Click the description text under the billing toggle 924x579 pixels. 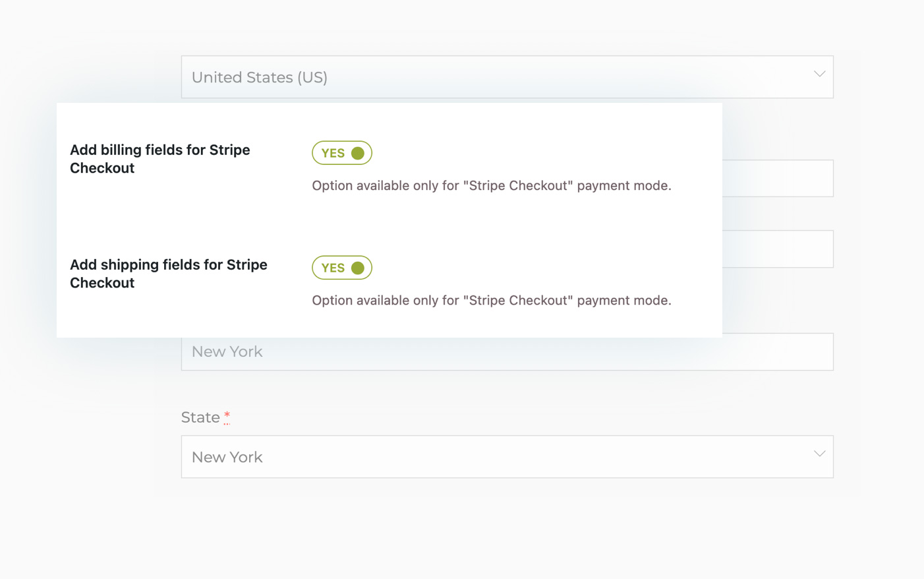point(491,186)
